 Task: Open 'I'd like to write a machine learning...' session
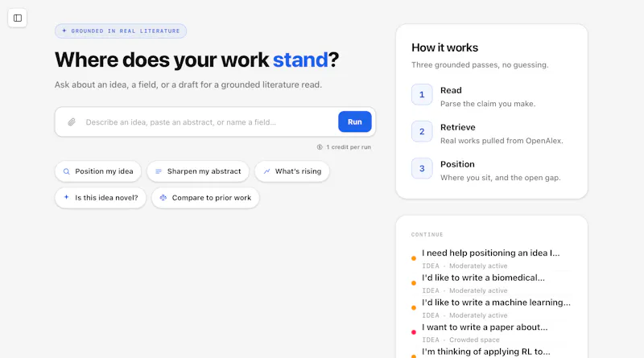click(491, 308)
